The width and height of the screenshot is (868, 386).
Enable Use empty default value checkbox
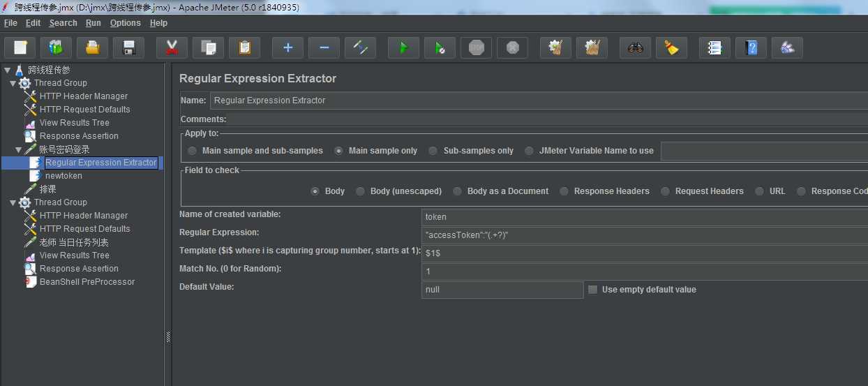point(593,290)
